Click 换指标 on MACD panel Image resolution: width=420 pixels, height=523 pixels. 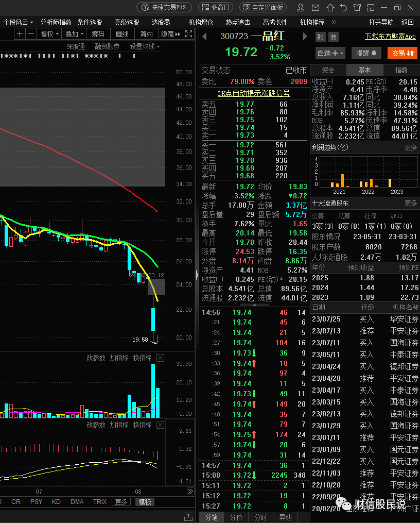(x=142, y=425)
